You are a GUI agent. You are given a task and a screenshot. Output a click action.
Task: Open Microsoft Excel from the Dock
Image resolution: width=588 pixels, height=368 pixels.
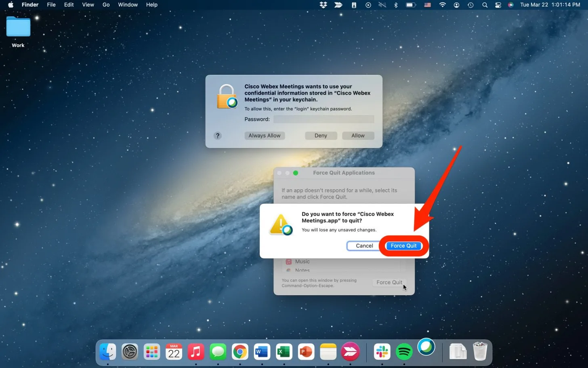(x=284, y=352)
